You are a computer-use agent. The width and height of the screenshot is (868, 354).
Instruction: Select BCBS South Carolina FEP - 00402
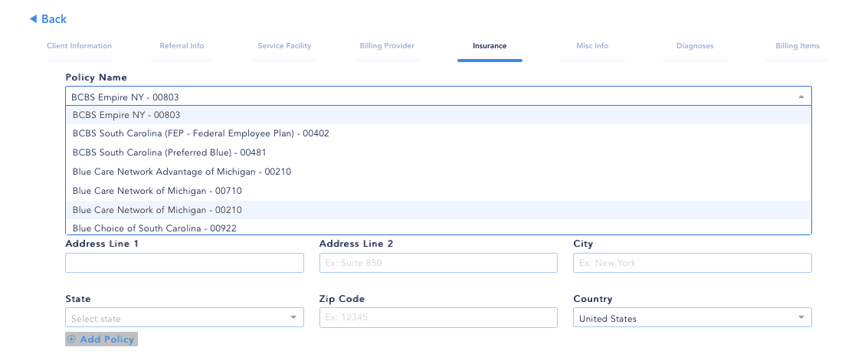pyautogui.click(x=438, y=133)
